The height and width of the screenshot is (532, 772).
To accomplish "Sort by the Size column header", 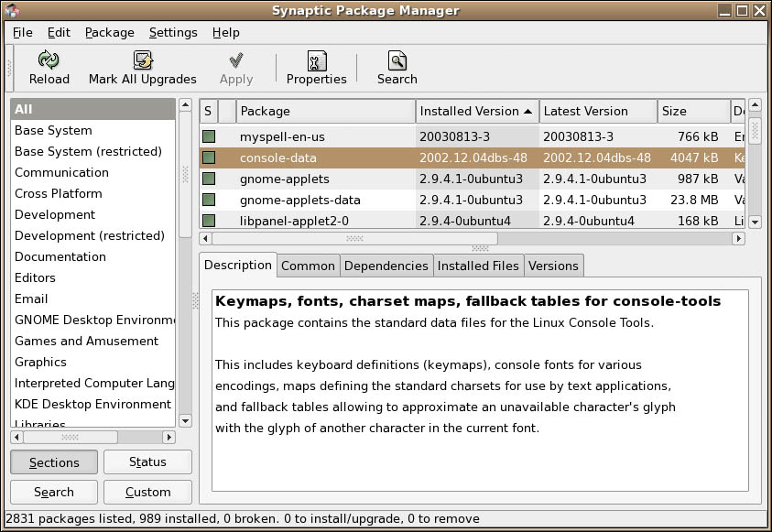I will pos(694,111).
